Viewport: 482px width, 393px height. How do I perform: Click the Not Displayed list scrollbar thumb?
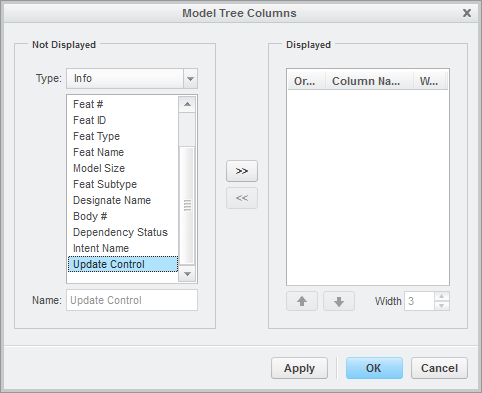pos(187,205)
